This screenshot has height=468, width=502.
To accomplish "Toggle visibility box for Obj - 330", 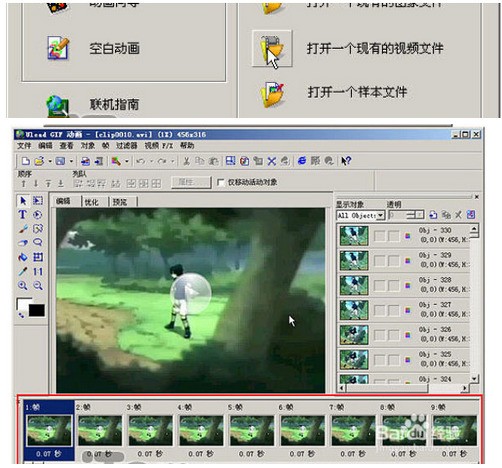I will click(379, 236).
